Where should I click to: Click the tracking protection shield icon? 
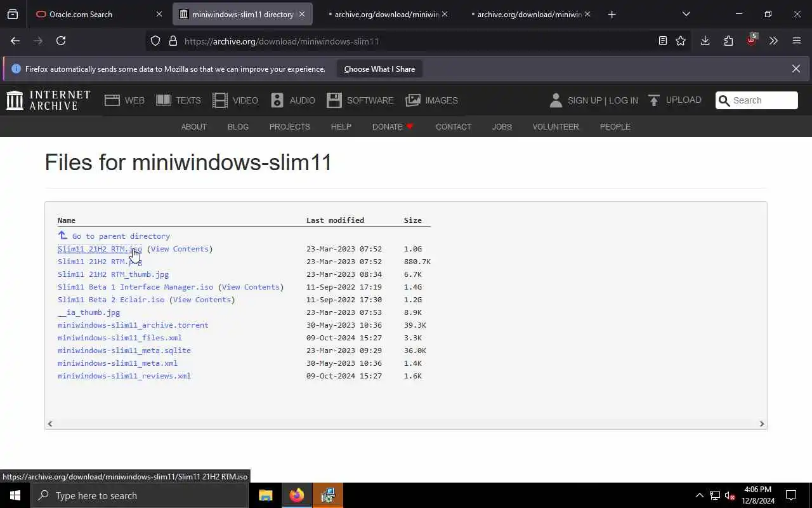tap(155, 41)
